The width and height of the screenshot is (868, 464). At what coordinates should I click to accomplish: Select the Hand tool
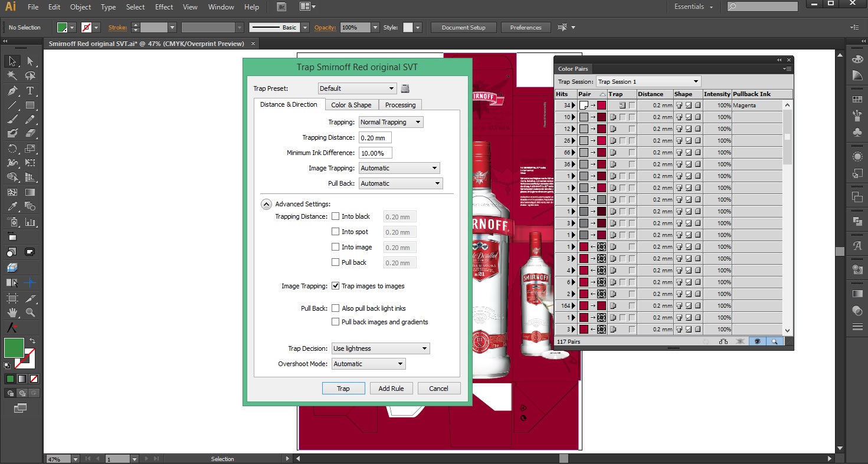point(12,312)
